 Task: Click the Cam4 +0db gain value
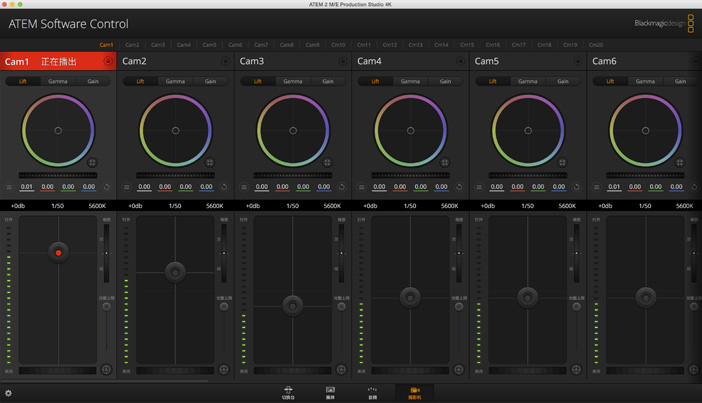pos(370,206)
